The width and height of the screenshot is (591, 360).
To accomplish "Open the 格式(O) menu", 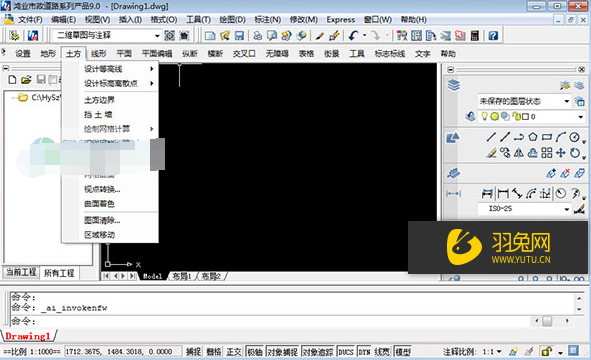I will [x=164, y=20].
